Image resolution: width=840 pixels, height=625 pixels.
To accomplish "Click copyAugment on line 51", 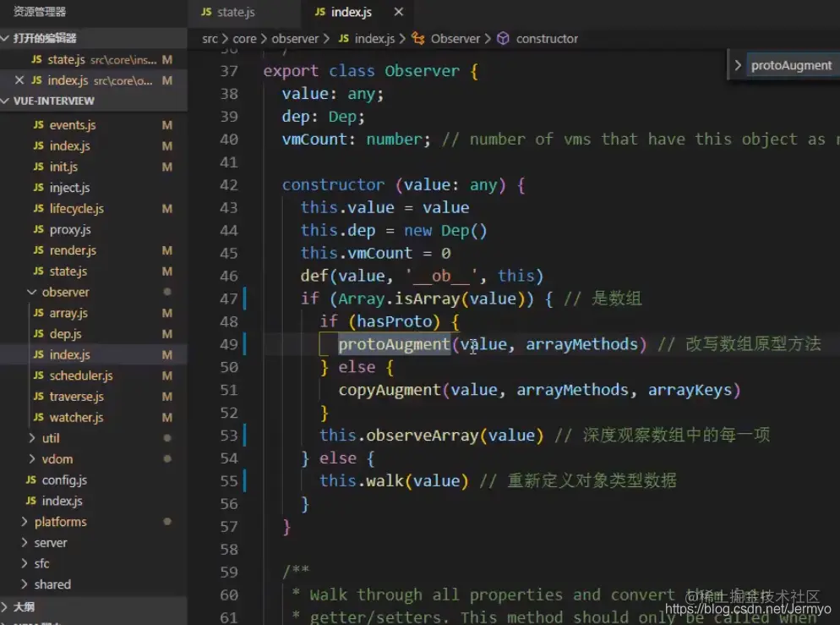I will 390,390.
